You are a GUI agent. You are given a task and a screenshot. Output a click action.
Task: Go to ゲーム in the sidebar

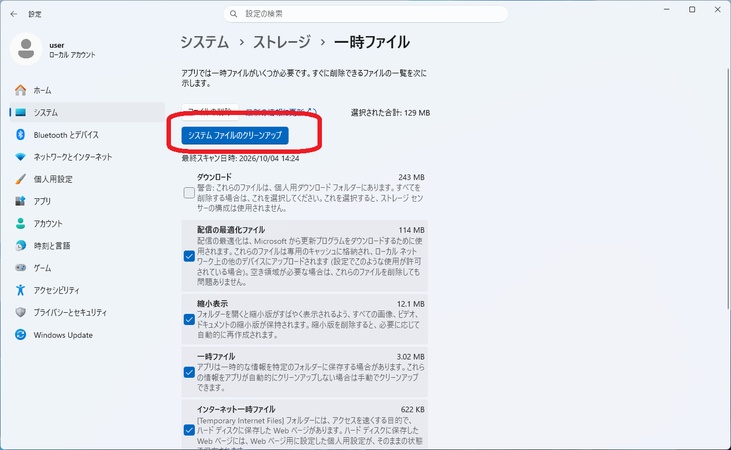[86, 268]
